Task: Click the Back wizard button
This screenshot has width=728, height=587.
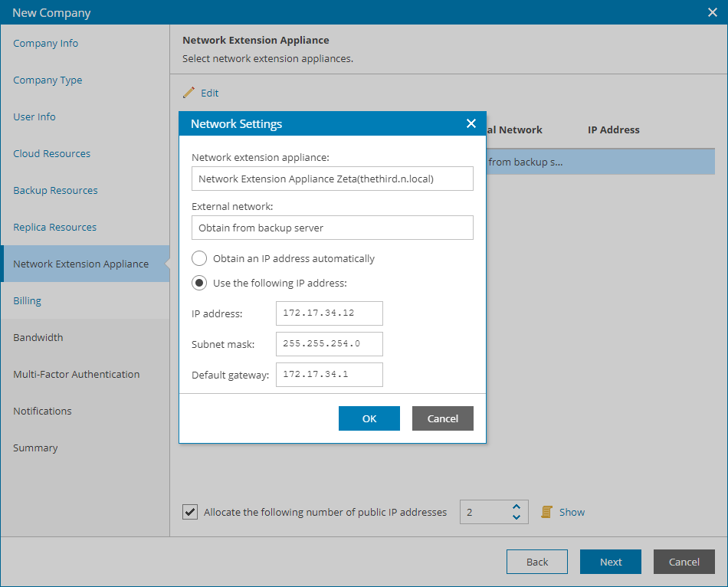Action: (536, 562)
